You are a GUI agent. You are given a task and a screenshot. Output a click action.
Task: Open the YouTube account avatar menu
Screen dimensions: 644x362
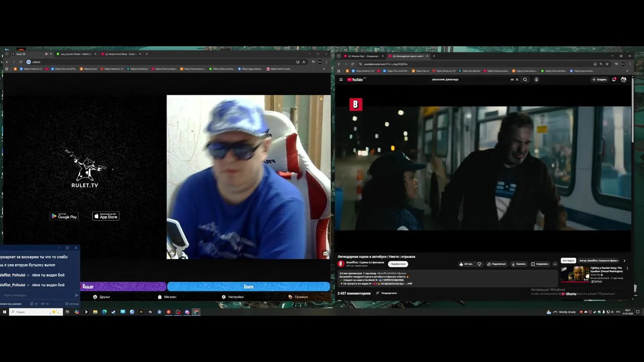tap(623, 79)
